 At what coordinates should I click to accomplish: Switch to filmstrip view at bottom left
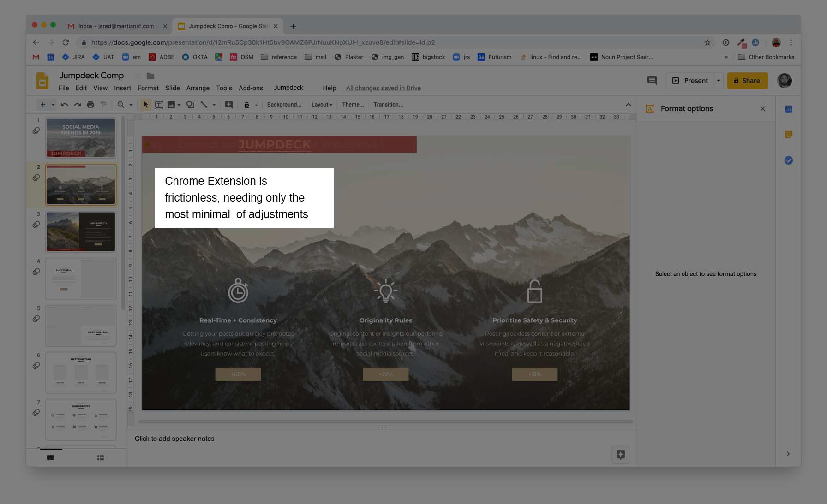(x=50, y=457)
